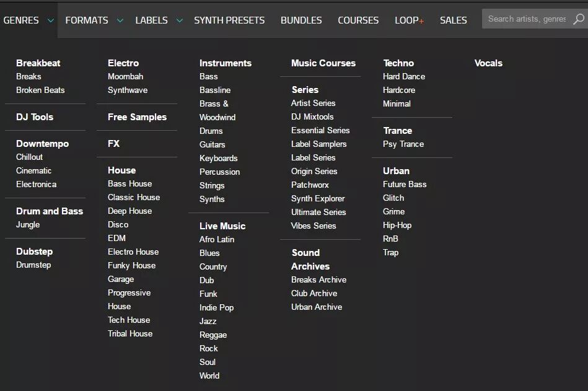Viewport: 588px width, 391px height.
Task: Select the Keyboards instrument category
Action: tap(219, 158)
